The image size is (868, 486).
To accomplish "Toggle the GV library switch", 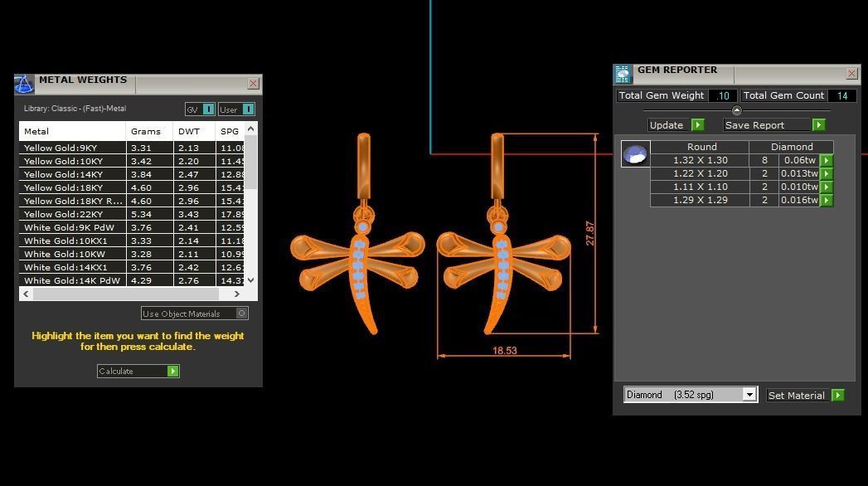I will [208, 109].
